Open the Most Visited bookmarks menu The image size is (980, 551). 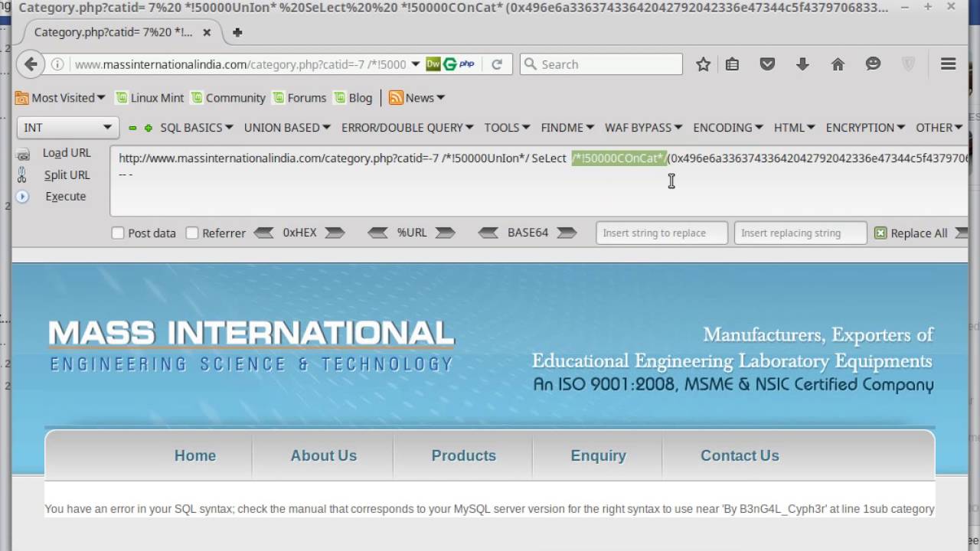click(x=60, y=98)
